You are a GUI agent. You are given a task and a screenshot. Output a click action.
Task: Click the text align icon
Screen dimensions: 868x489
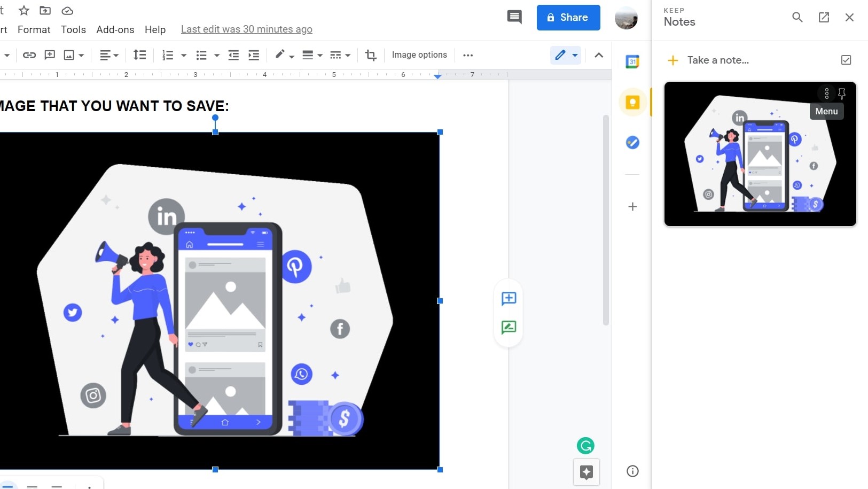(x=105, y=55)
